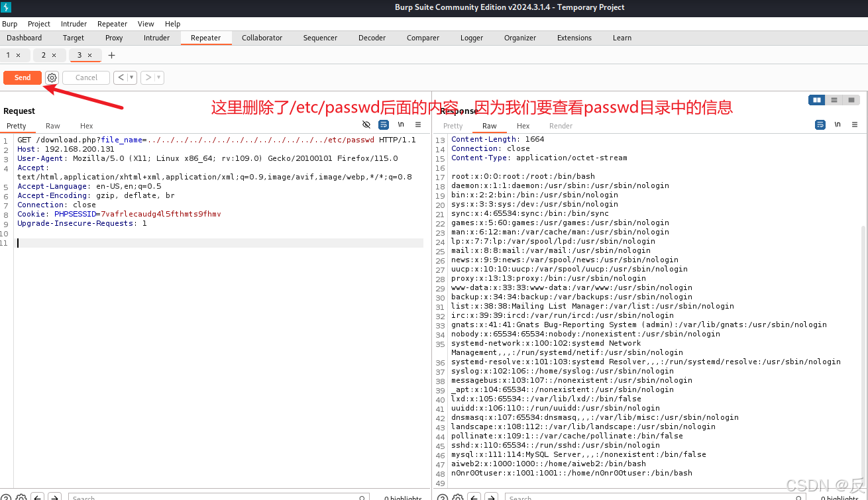Click the PHPSESSID cookie value text
The width and height of the screenshot is (868, 500).
161,214
